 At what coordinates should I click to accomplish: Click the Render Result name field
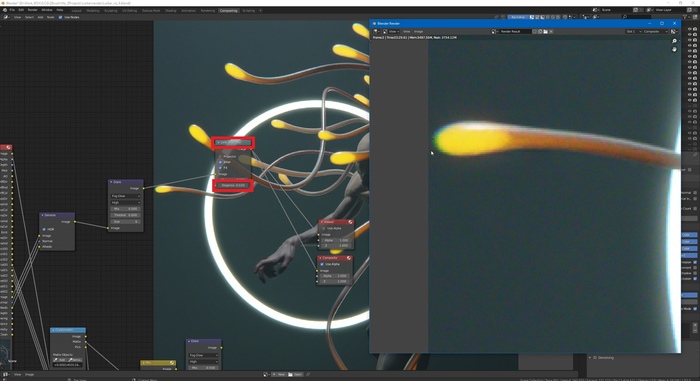[515, 31]
